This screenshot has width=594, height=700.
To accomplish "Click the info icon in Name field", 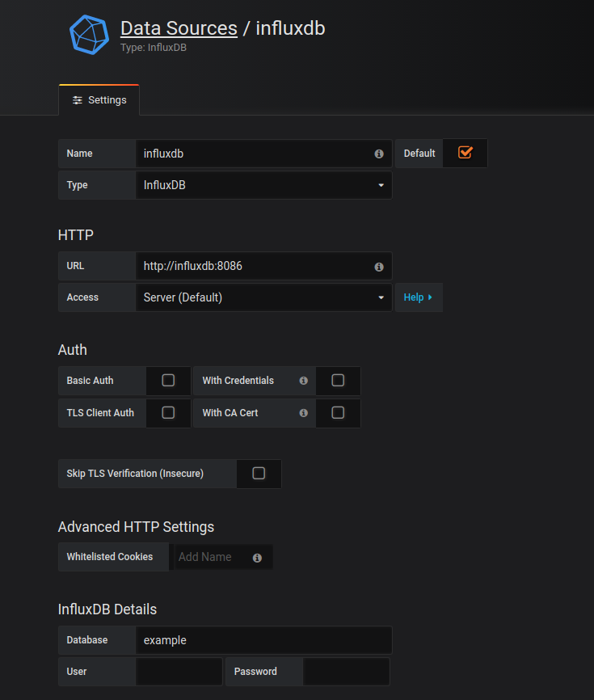I will pos(379,154).
